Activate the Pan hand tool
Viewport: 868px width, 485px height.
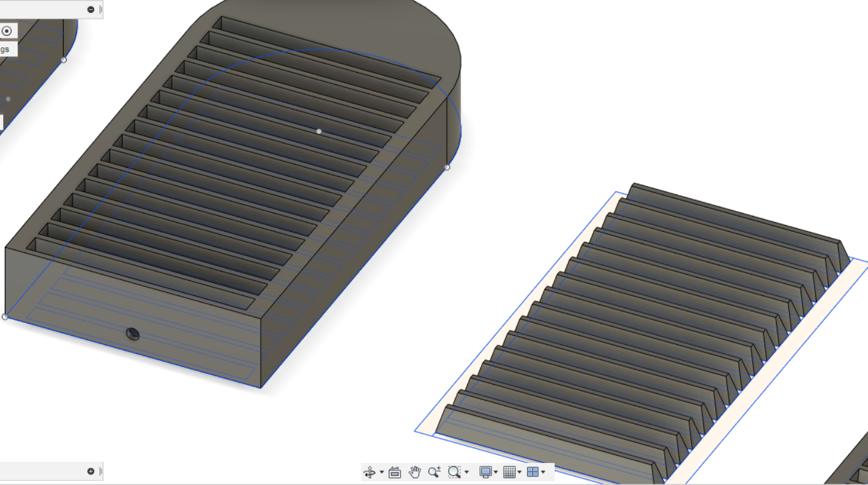415,472
